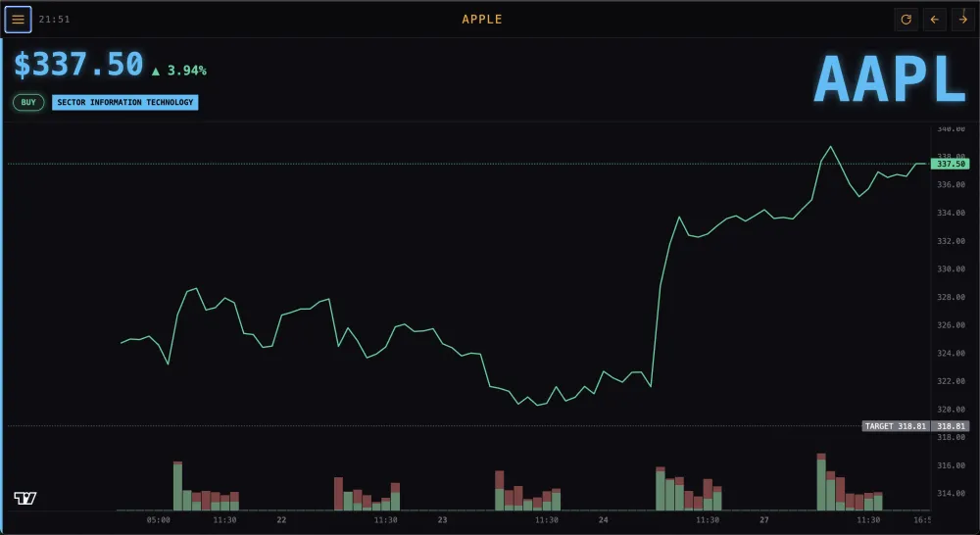Click the 332.00 price axis label
The height and width of the screenshot is (535, 980).
click(950, 241)
